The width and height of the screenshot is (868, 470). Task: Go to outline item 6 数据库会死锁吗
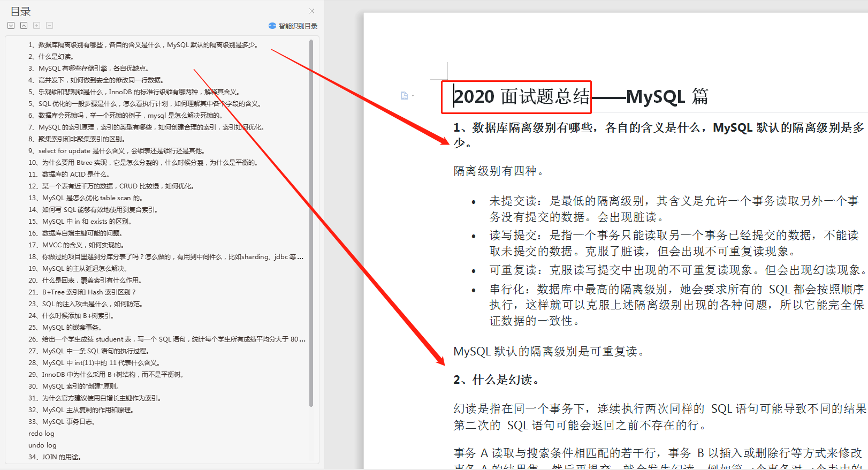(126, 116)
